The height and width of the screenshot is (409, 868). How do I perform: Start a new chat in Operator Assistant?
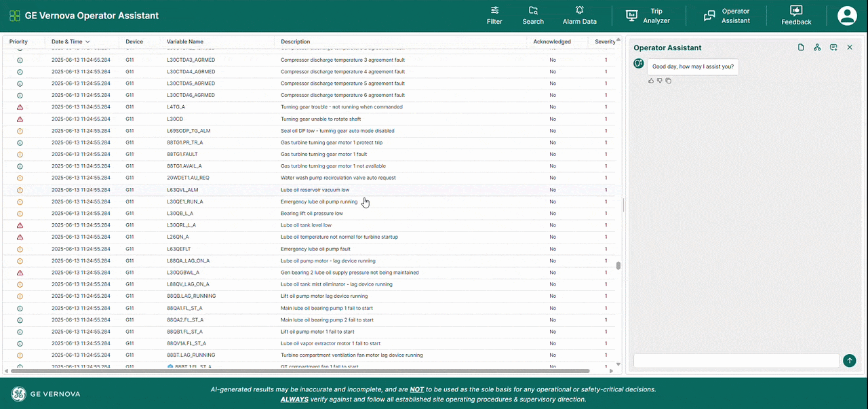click(833, 47)
